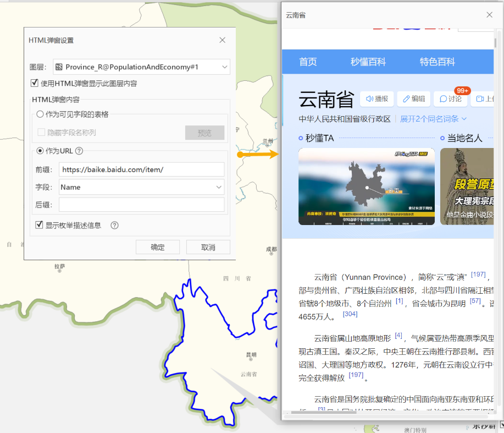Uncheck the 显示枚举描述信息 checkbox
Viewport: 504px width, 433px height.
pyautogui.click(x=40, y=225)
